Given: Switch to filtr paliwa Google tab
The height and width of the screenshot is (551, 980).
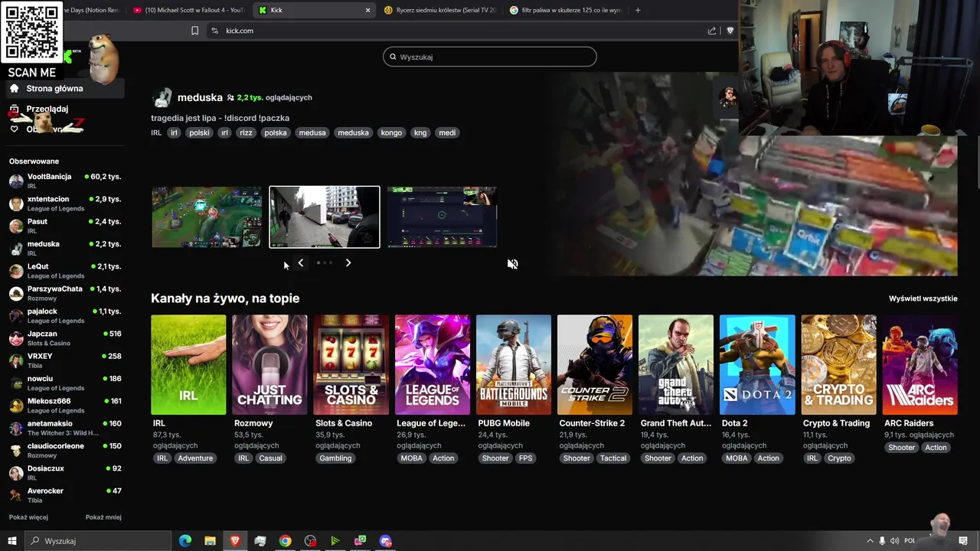Looking at the screenshot, I should click(x=565, y=10).
